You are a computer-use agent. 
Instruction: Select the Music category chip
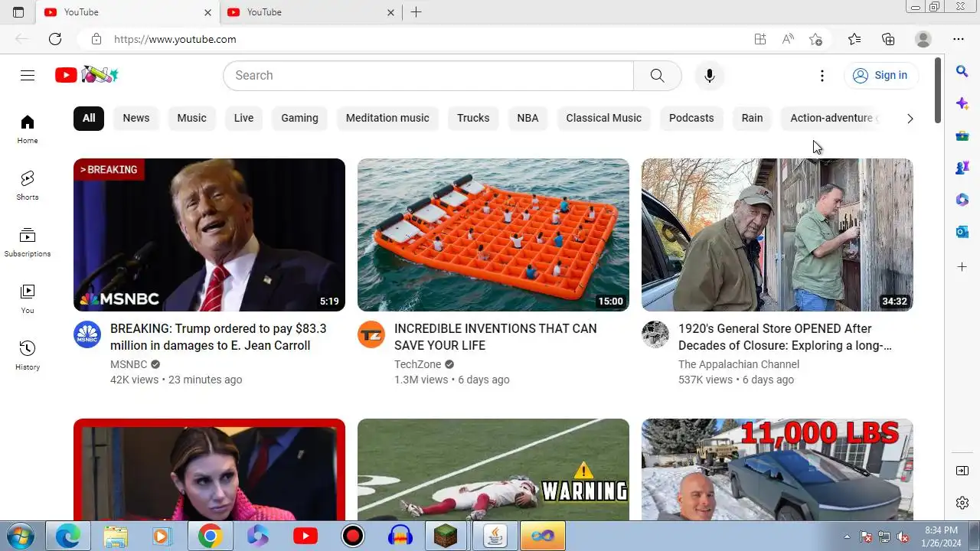tap(191, 118)
